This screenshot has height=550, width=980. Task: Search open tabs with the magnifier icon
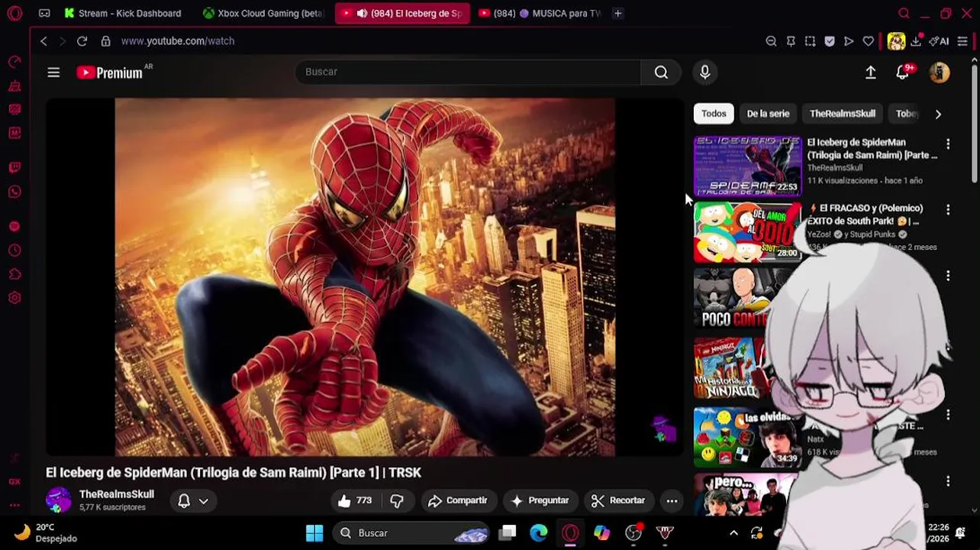point(904,13)
